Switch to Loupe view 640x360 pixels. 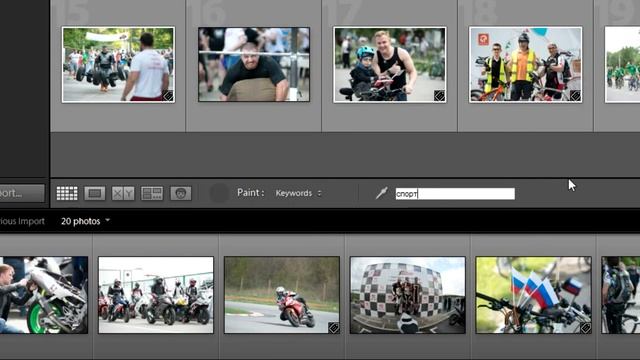point(95,193)
